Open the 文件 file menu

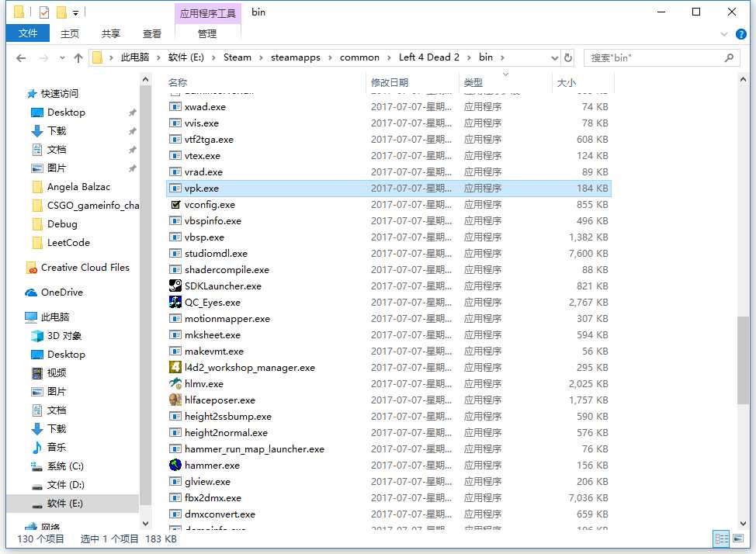[28, 33]
